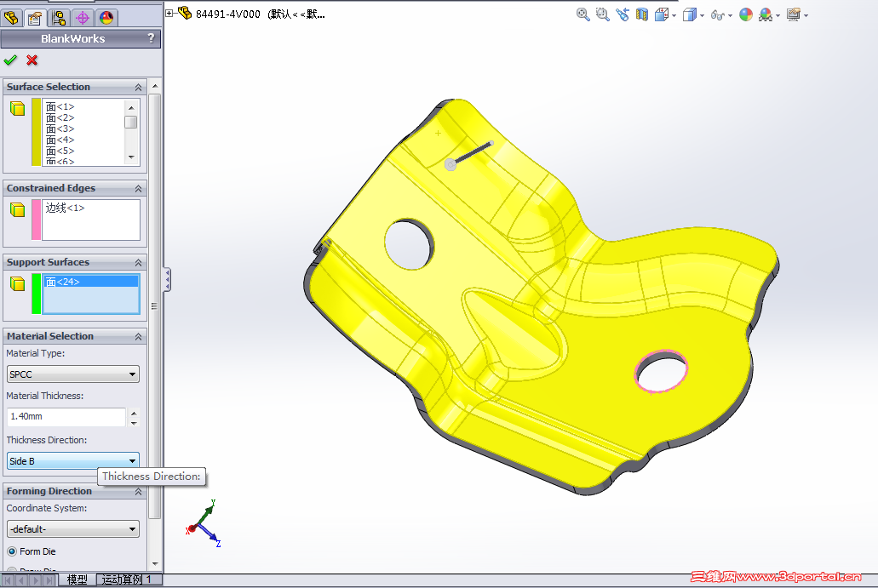This screenshot has width=878, height=588.
Task: Open Hide/Show Items dropdown arrow
Action: pyautogui.click(x=730, y=15)
